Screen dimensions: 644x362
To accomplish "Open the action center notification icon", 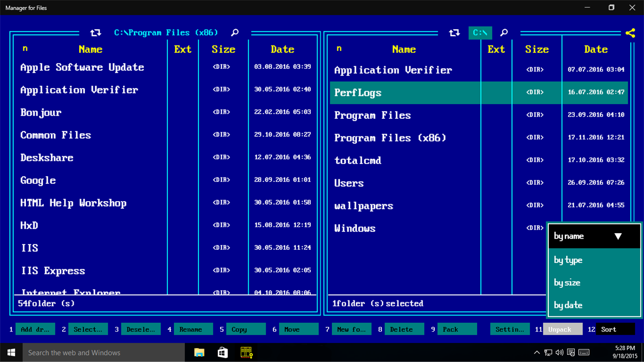I will [x=571, y=353].
